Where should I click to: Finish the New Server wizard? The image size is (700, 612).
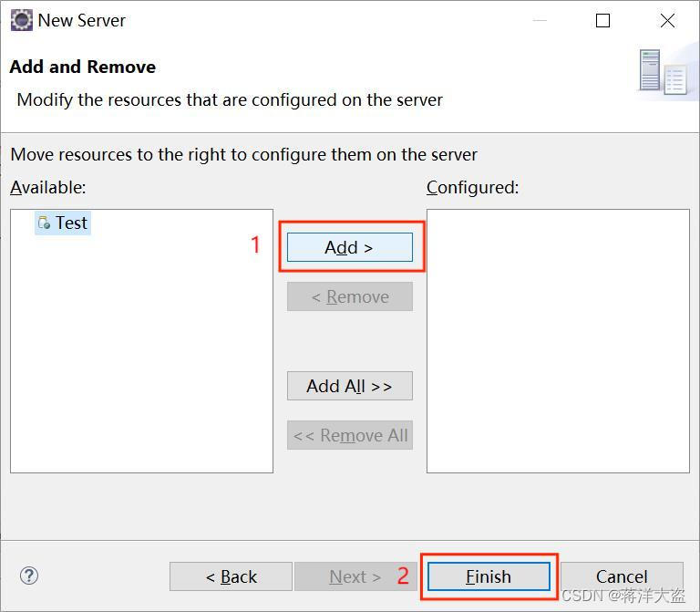pos(489,576)
